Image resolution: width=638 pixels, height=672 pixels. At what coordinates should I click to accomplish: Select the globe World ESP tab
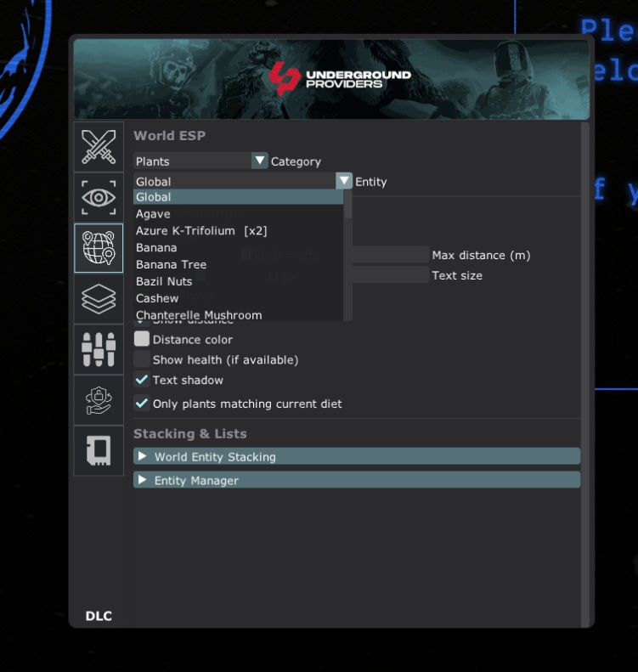click(x=99, y=248)
